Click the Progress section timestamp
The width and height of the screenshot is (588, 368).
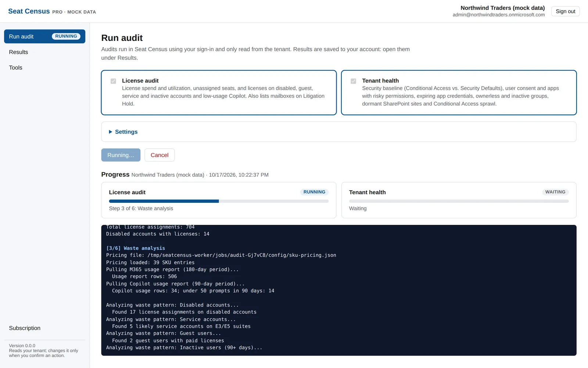coord(239,175)
